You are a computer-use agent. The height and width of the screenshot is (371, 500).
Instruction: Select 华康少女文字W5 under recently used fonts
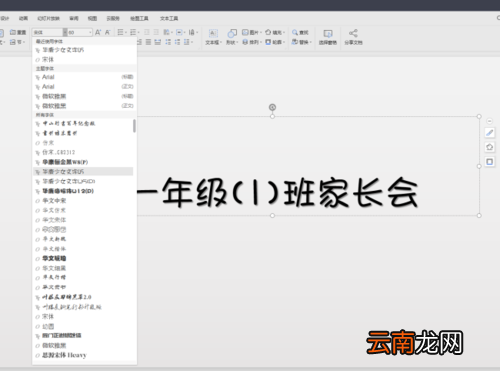84,50
